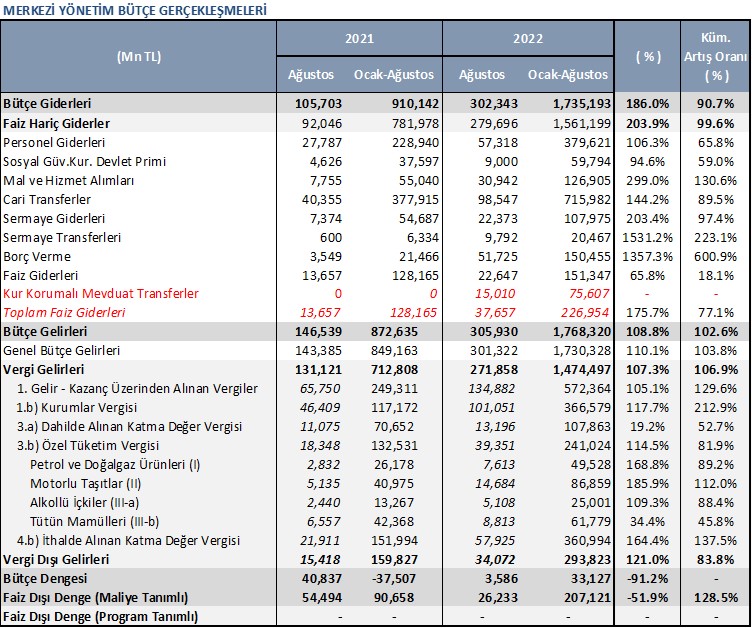Select '4.b) İthalde Alınan Katma Değer Vergisi'
This screenshot has width=752, height=628.
pos(129,541)
